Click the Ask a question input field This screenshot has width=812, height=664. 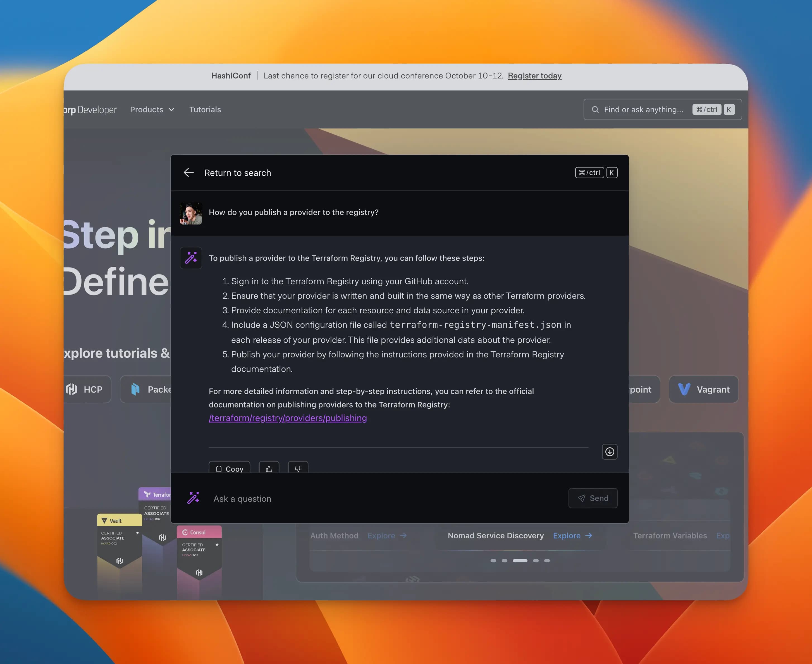[x=383, y=499]
